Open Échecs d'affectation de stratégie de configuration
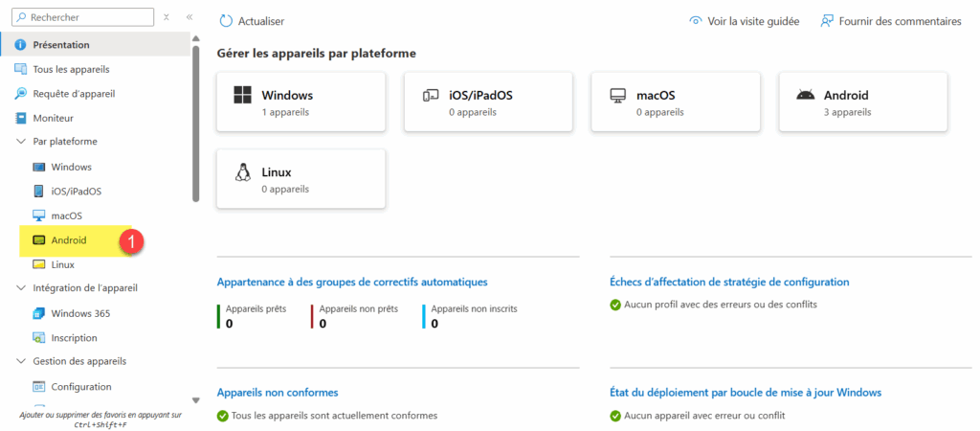 pos(729,283)
